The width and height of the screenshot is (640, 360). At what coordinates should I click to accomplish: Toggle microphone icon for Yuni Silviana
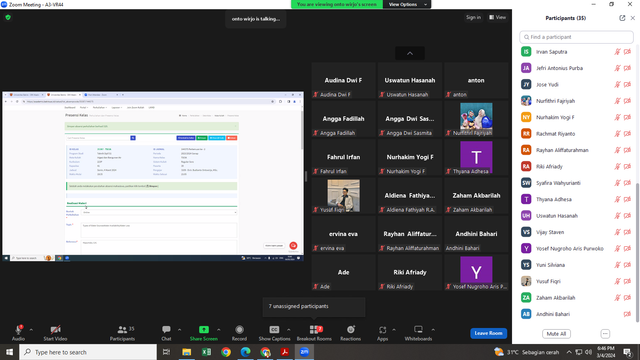(617, 265)
